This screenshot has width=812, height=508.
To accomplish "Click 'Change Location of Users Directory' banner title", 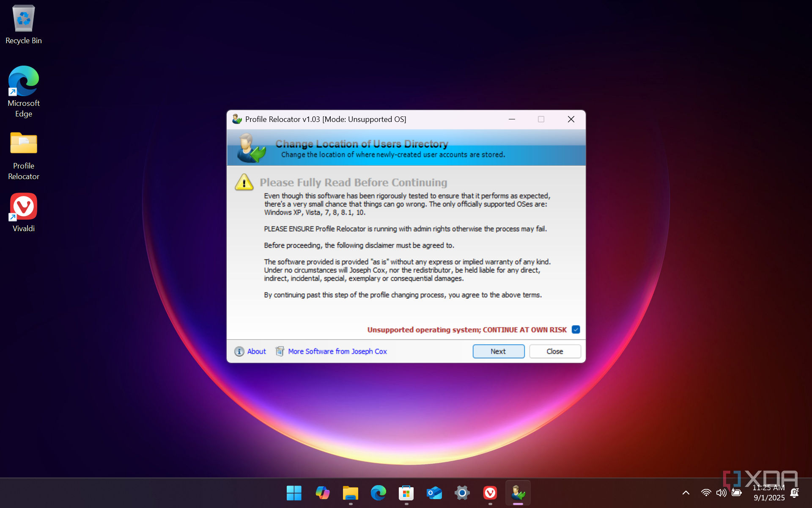I will pos(362,144).
